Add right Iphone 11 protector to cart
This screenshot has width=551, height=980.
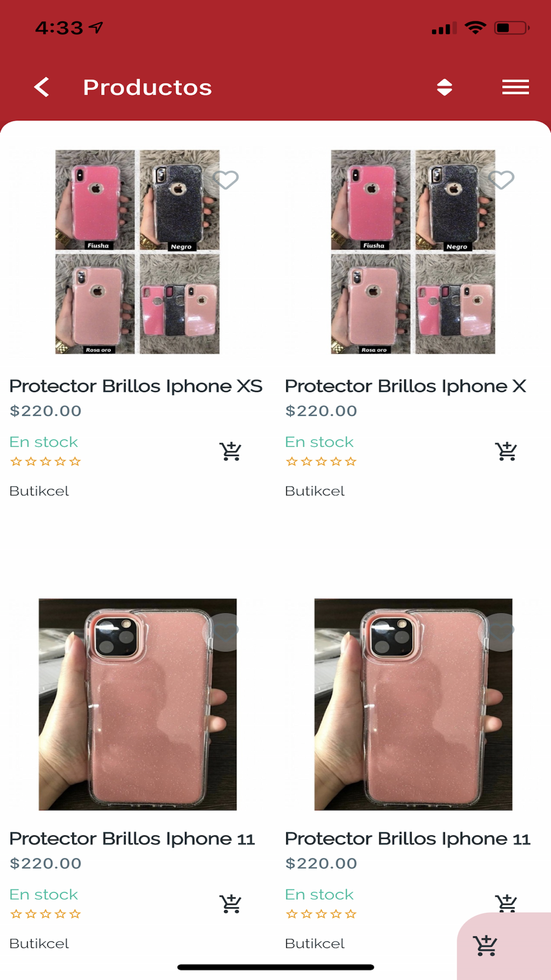coord(506,903)
